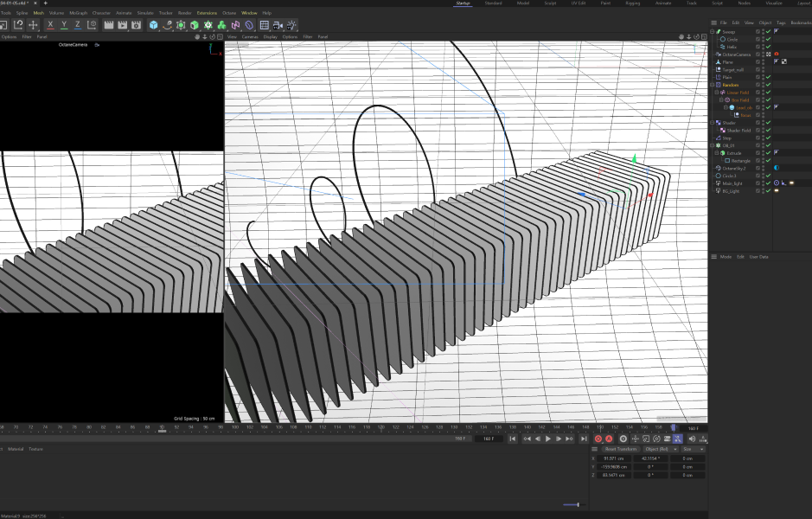Jump to next keyframe
This screenshot has height=519, width=812.
(569, 439)
